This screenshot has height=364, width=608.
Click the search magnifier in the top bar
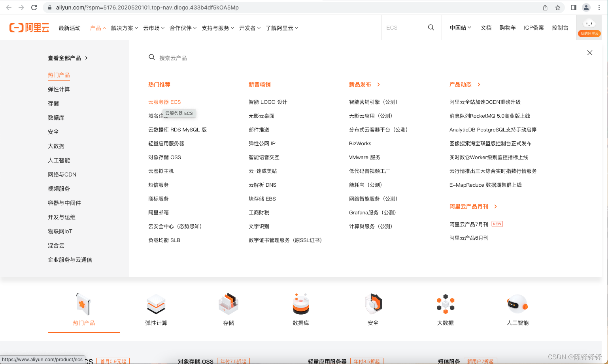click(x=431, y=27)
